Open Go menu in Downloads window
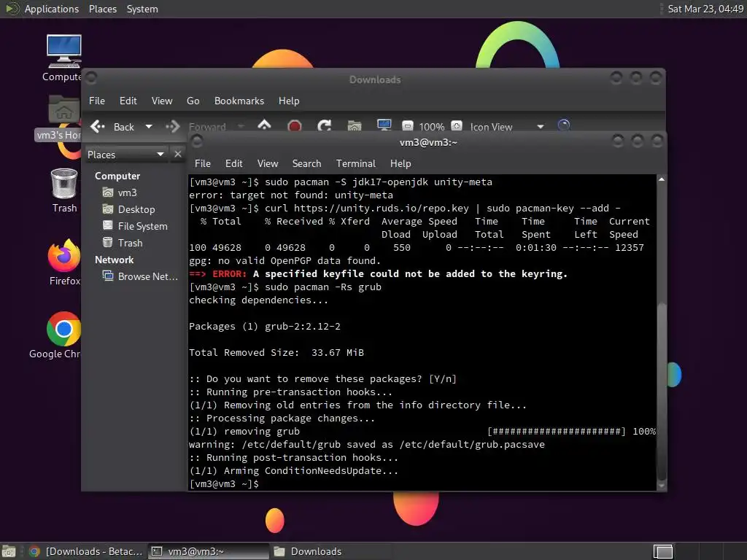Image resolution: width=747 pixels, height=560 pixels. 193,101
